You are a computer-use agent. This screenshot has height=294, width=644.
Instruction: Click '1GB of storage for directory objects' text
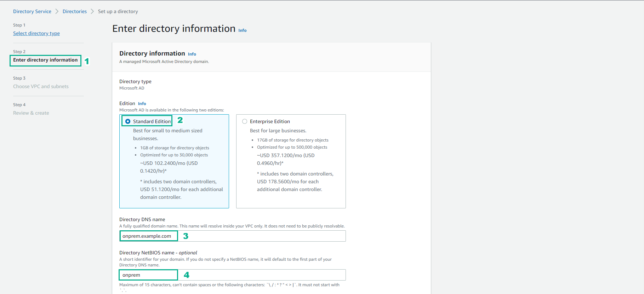coord(175,148)
